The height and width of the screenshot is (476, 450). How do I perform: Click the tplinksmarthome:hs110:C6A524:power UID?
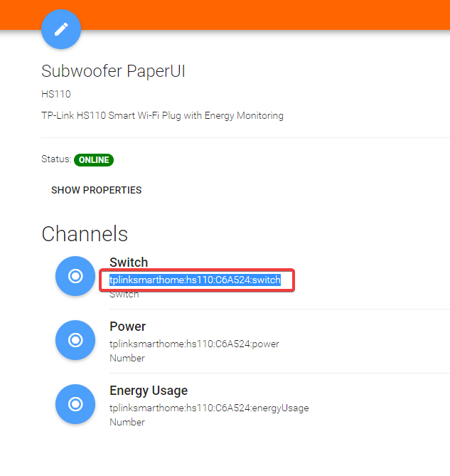point(194,344)
